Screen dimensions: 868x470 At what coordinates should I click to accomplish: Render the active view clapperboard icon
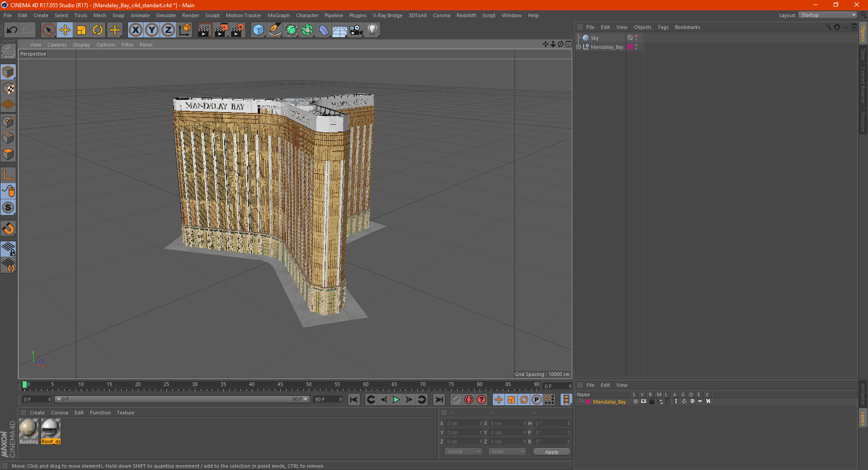point(204,30)
